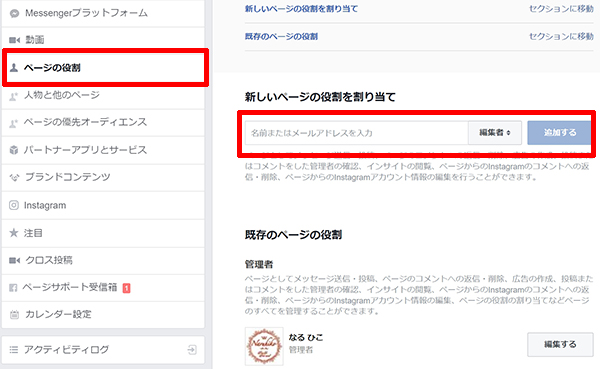The image size is (600, 369).
Task: Click なる ひこ profile picture thumbnail
Action: tap(264, 346)
